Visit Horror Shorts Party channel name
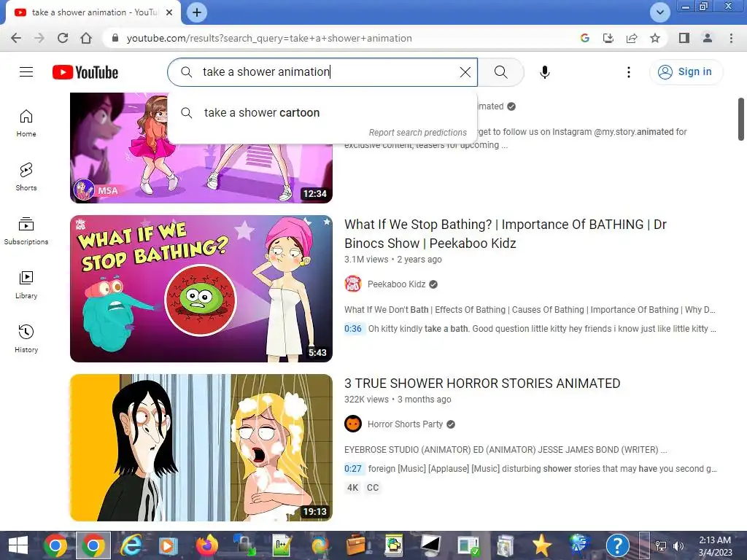Screen dimensions: 747x560 pyautogui.click(x=405, y=424)
